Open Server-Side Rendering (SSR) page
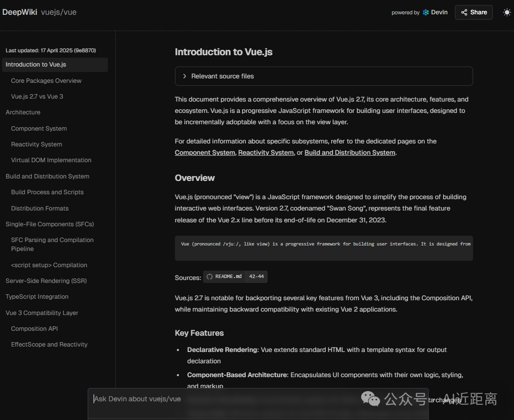Screen dimensions: 514x420 tap(46, 280)
